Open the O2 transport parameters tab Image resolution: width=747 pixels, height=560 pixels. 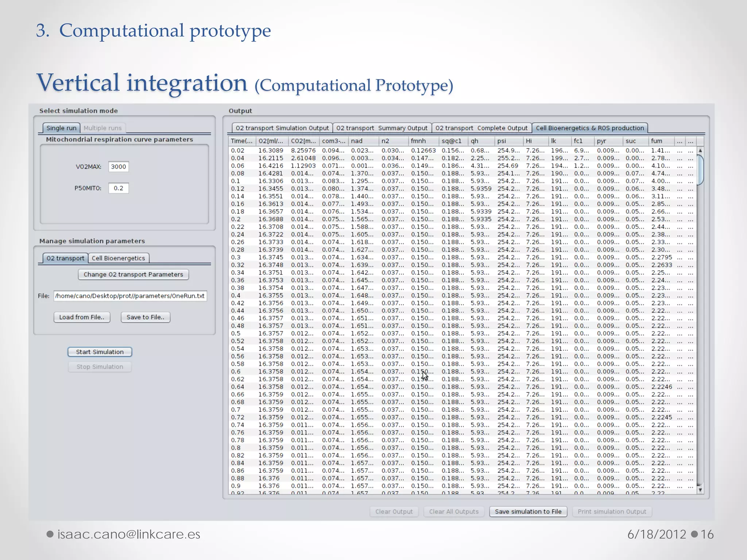point(65,258)
